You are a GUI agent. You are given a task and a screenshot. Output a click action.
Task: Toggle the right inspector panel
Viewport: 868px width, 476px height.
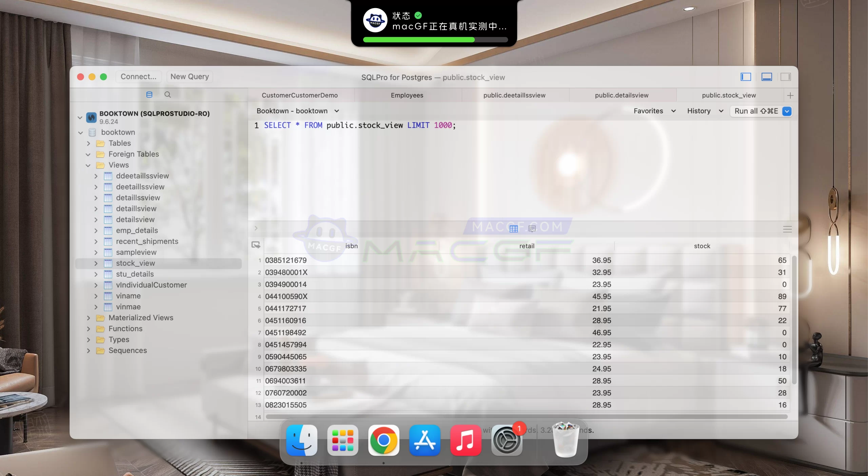pyautogui.click(x=786, y=77)
